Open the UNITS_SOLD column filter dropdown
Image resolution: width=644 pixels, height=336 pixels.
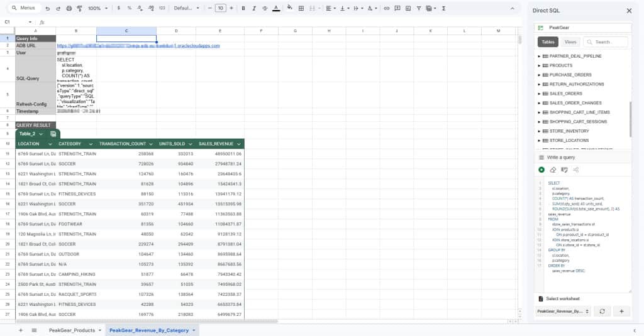[190, 144]
